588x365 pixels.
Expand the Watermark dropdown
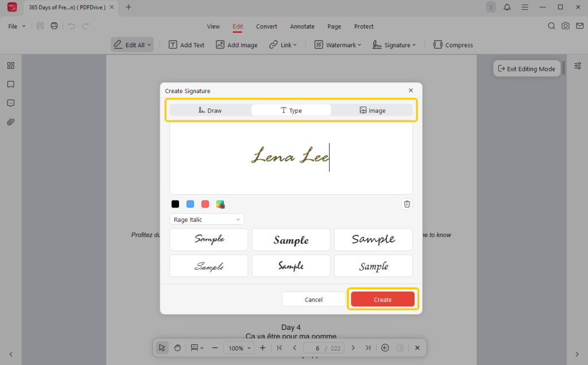click(338, 45)
